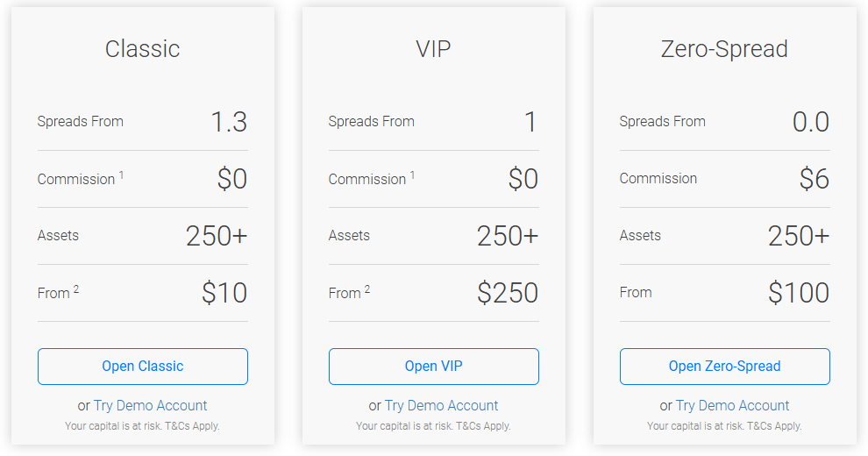Click the Open VIP button

coord(433,367)
